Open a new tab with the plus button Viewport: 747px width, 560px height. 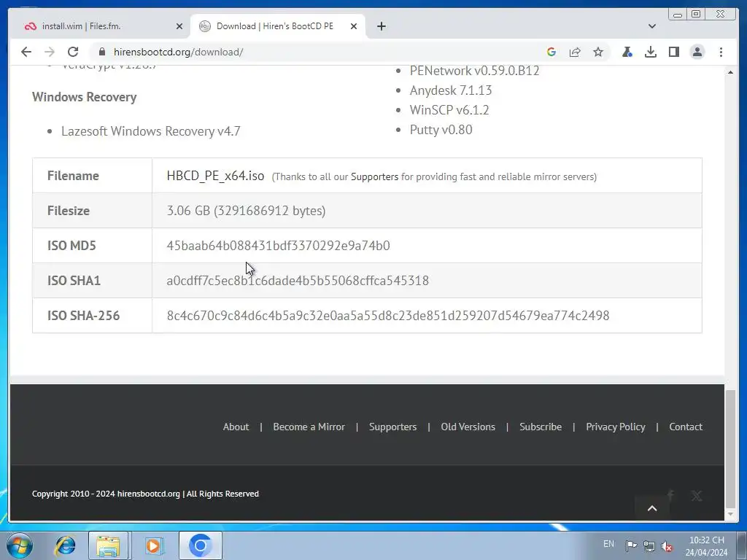tap(381, 26)
